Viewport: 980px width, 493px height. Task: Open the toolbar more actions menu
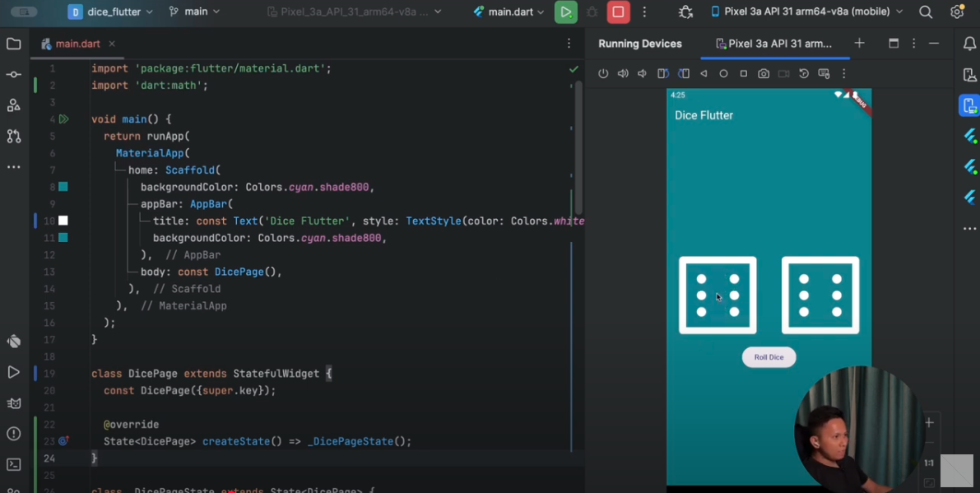click(644, 12)
